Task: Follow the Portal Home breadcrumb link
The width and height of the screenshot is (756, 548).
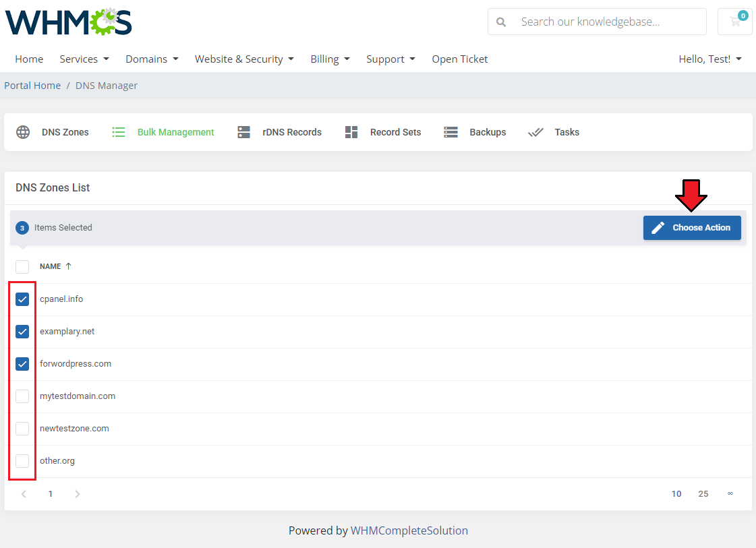Action: pyautogui.click(x=32, y=86)
